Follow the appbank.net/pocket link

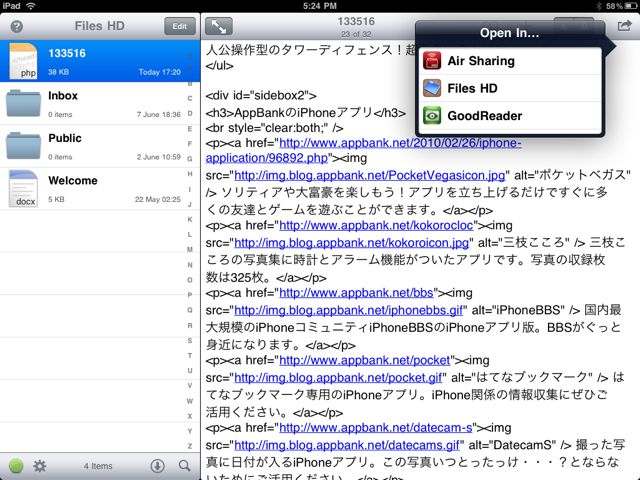[x=364, y=360]
